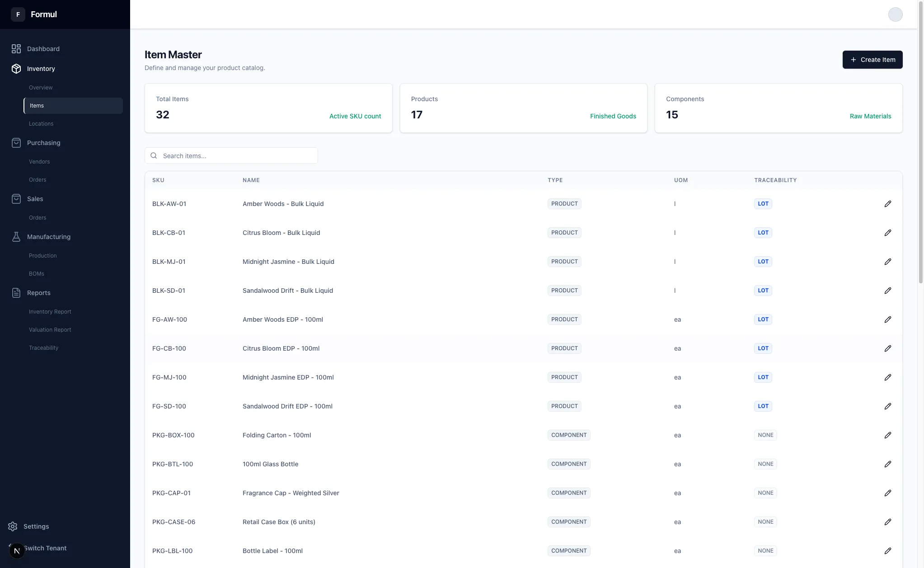Go to Vendors under Purchasing

39,162
